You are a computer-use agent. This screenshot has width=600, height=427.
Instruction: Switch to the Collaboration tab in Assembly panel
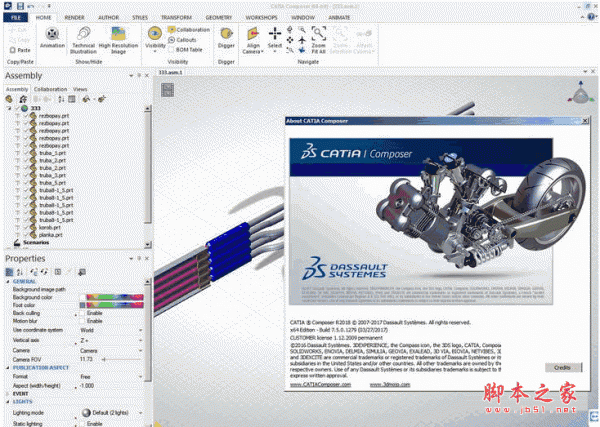pyautogui.click(x=50, y=89)
